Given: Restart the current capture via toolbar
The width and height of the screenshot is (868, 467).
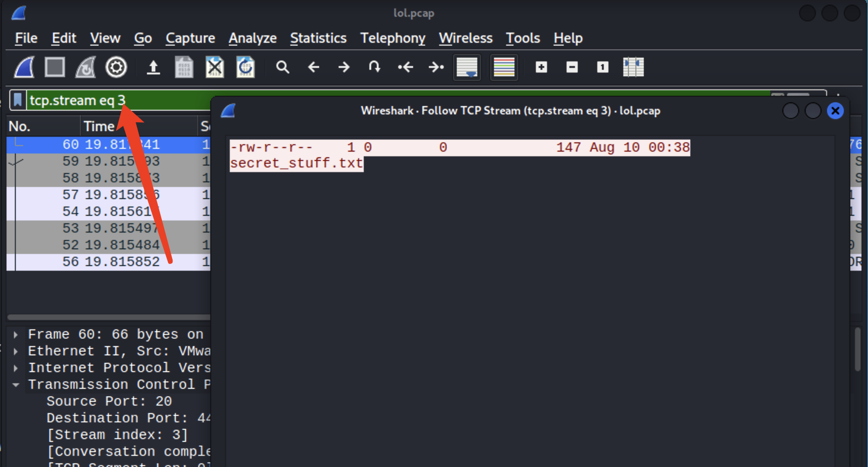Looking at the screenshot, I should (x=86, y=67).
